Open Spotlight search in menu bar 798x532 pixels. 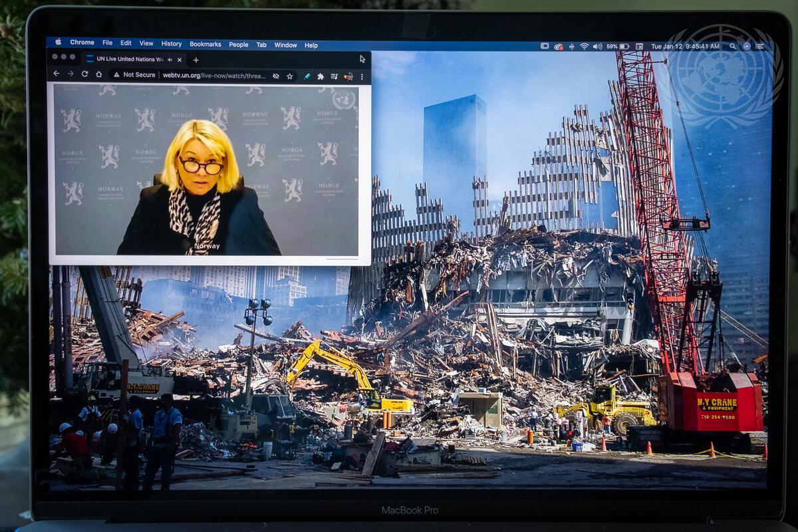click(x=733, y=47)
